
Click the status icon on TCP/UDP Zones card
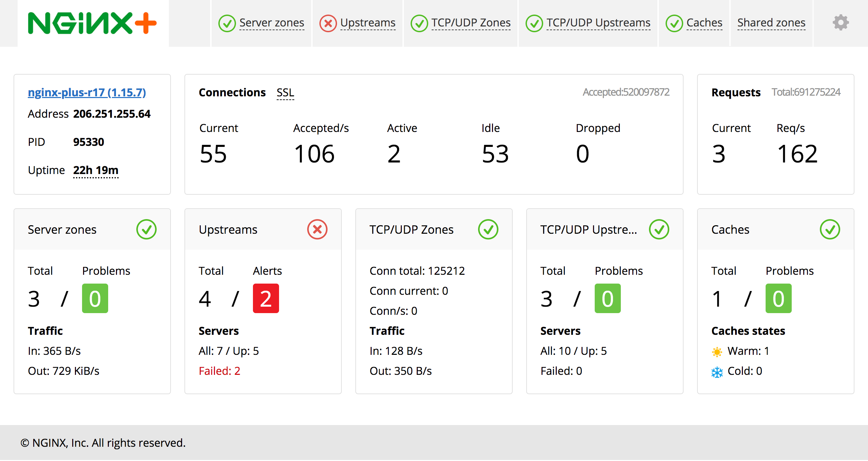coord(488,229)
